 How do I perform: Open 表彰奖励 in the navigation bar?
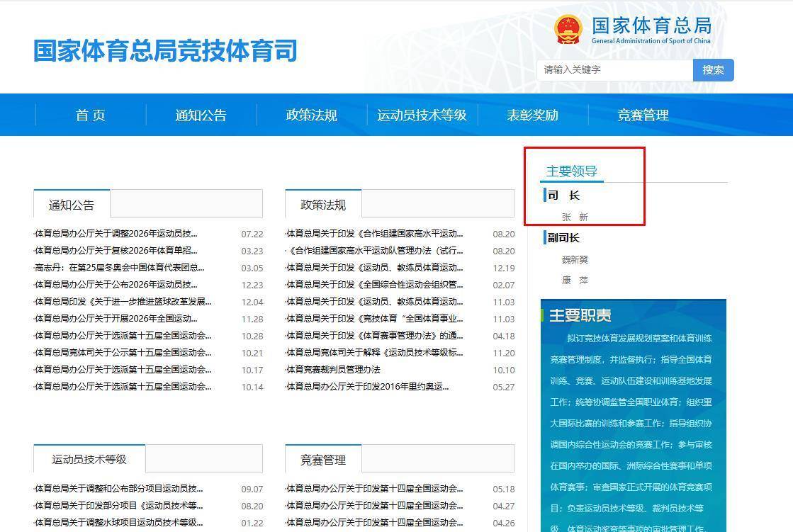coord(532,115)
